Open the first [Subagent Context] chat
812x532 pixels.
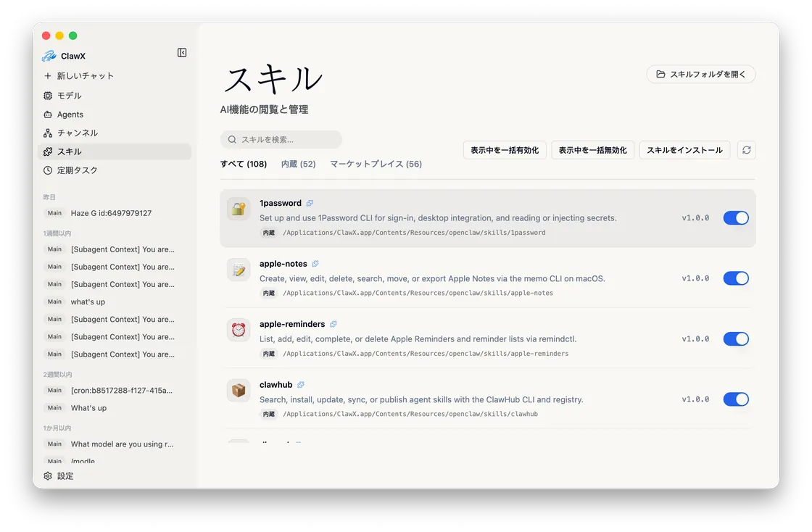115,249
